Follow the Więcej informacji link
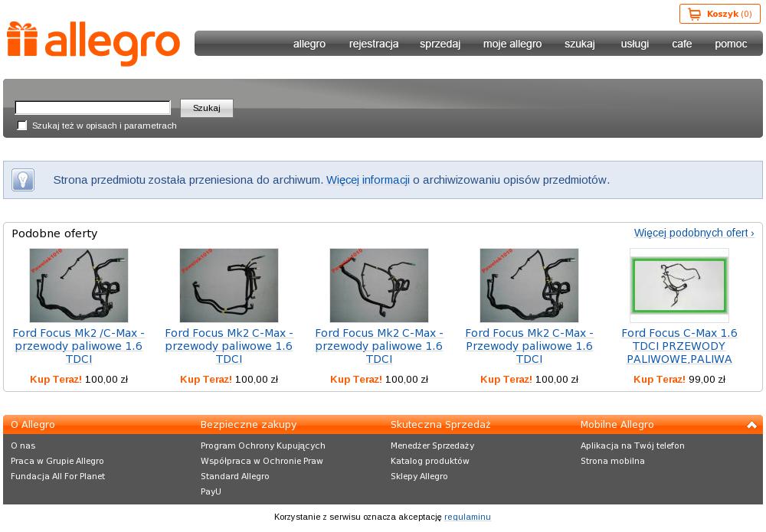766x532 pixels. click(368, 180)
